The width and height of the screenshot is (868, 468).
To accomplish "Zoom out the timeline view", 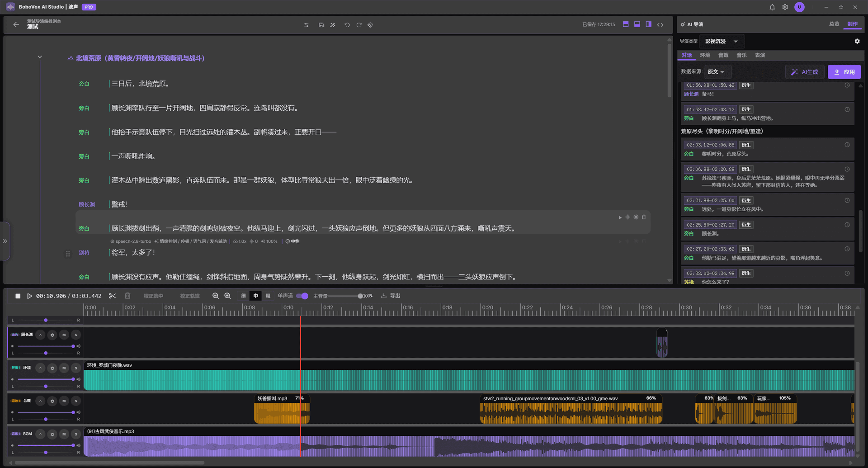I will [x=216, y=296].
